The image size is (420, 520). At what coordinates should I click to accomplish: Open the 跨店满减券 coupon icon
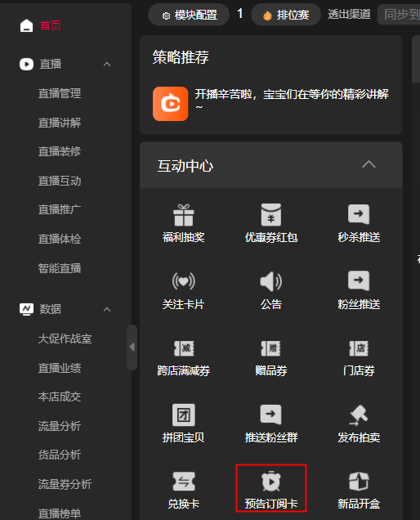(x=184, y=348)
